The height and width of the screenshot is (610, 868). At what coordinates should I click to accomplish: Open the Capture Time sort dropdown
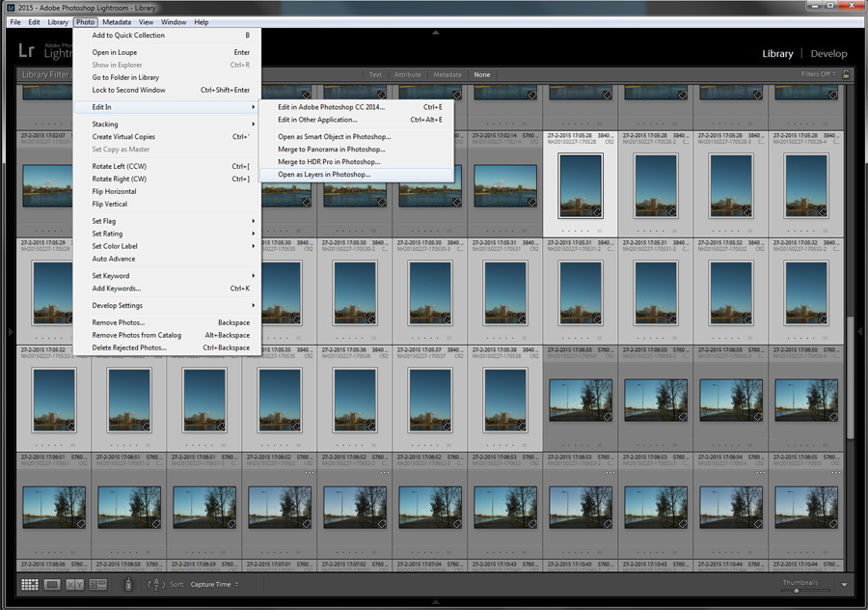pyautogui.click(x=214, y=585)
